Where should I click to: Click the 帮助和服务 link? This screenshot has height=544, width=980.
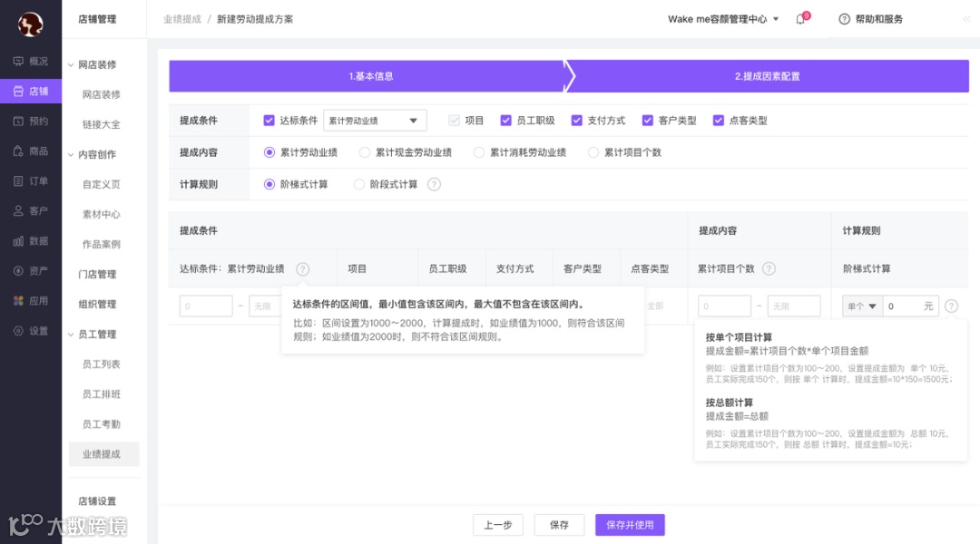click(878, 19)
